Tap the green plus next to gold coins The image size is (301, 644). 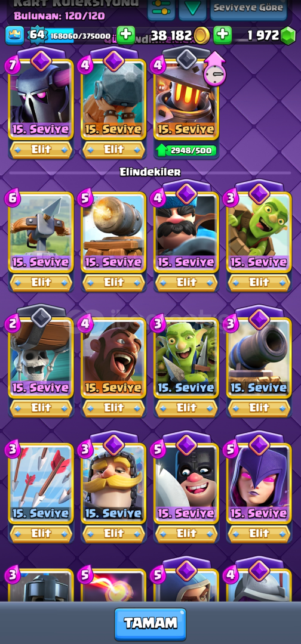(x=223, y=35)
